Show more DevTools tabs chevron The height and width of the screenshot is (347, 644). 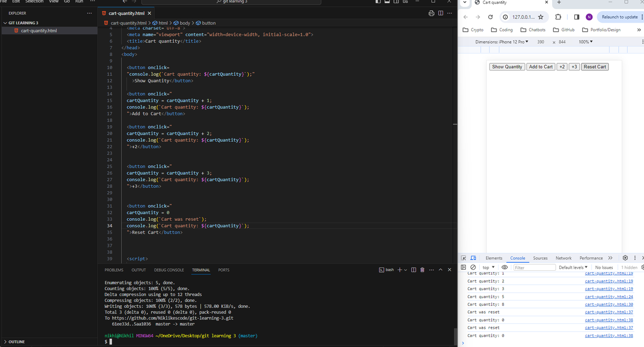610,258
